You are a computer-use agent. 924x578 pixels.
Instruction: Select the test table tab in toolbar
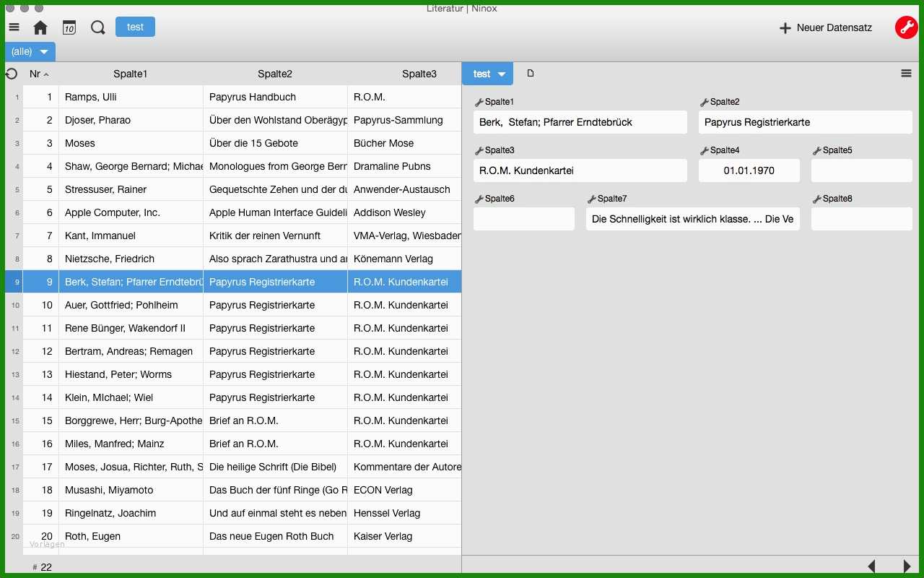135,27
